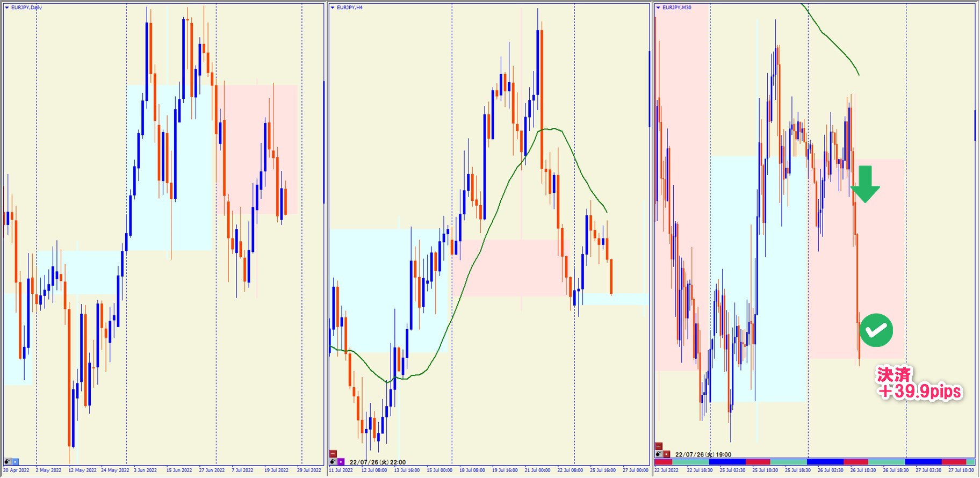The width and height of the screenshot is (980, 478).
Task: Select the EURJPY,H4 chart title
Action: [x=350, y=8]
